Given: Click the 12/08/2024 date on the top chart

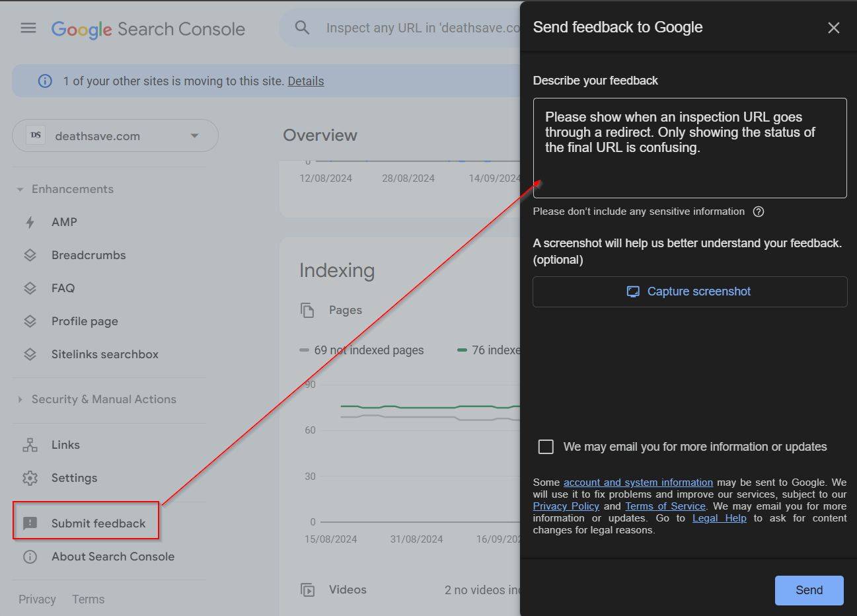Looking at the screenshot, I should (x=326, y=178).
